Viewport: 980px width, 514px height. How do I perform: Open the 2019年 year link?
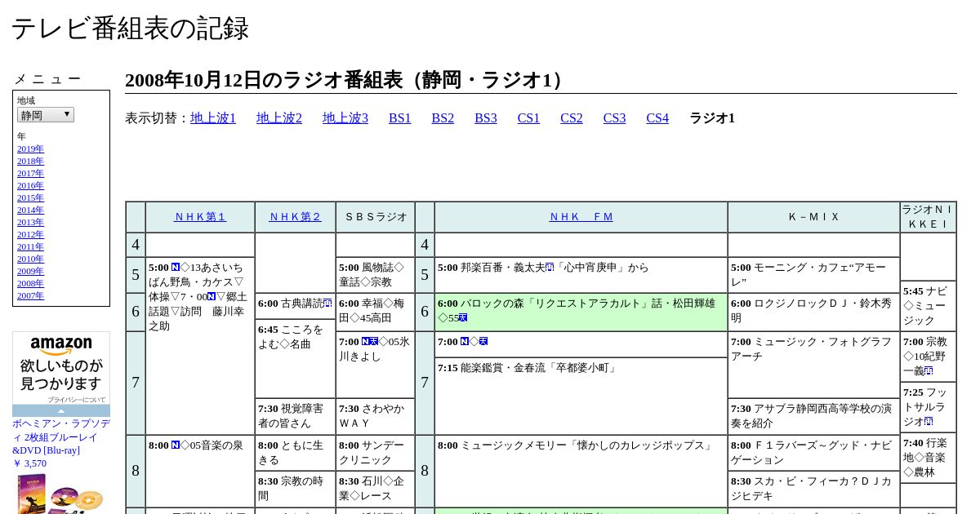[30, 148]
